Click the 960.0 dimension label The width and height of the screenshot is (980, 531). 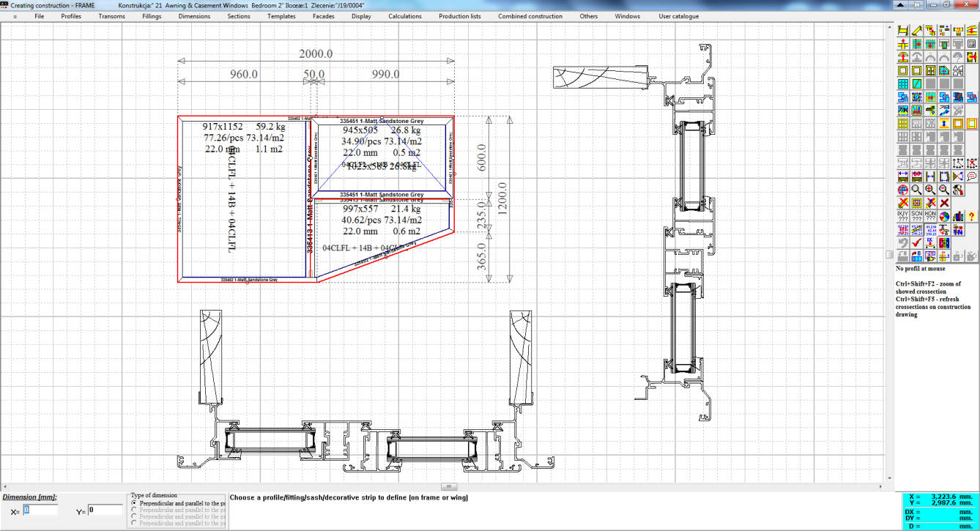[244, 74]
